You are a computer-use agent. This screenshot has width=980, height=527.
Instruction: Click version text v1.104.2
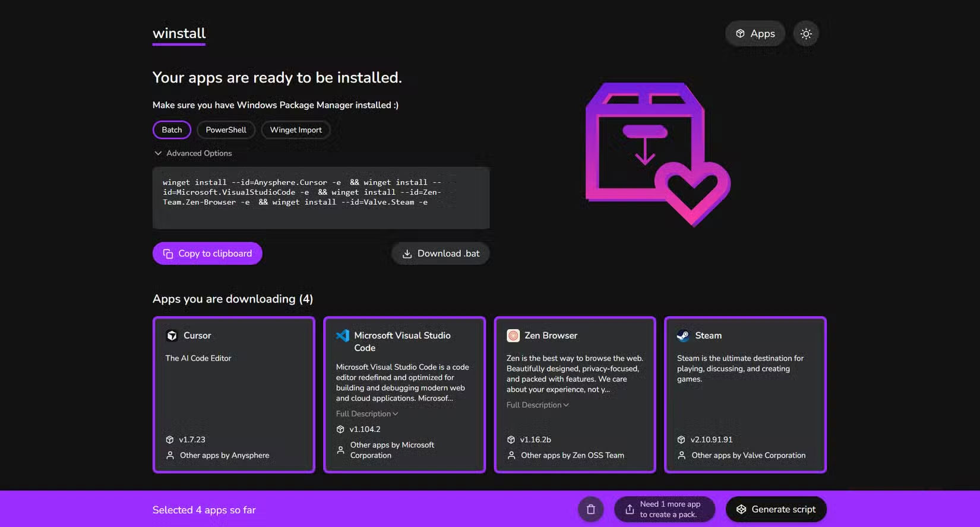365,429
